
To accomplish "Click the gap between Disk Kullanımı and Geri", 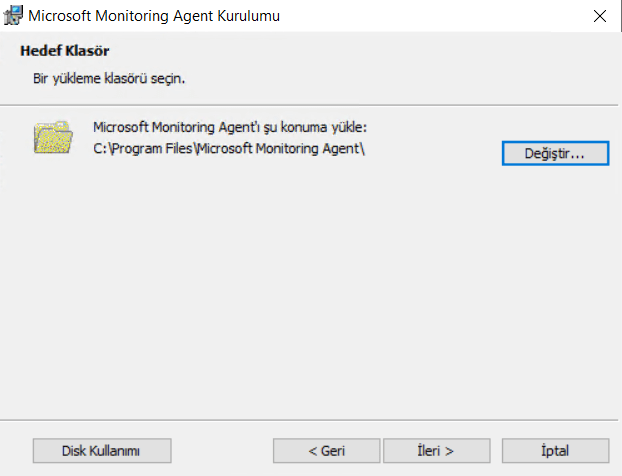I will click(x=222, y=451).
